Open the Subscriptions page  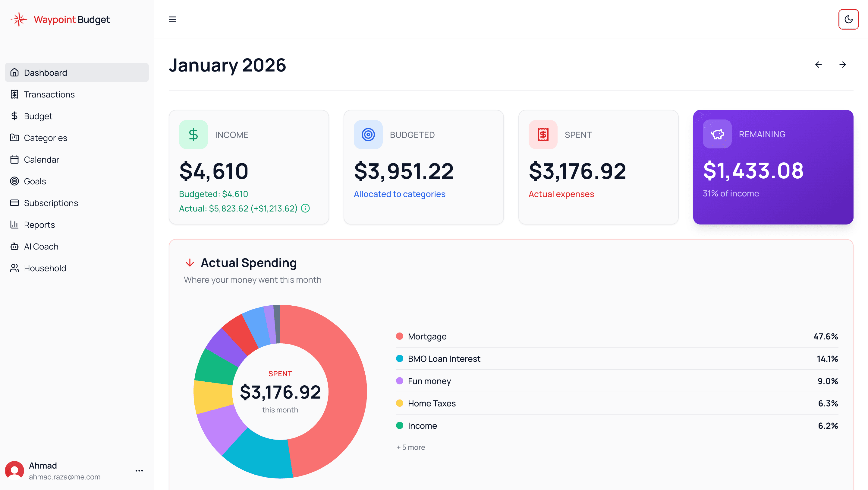51,203
